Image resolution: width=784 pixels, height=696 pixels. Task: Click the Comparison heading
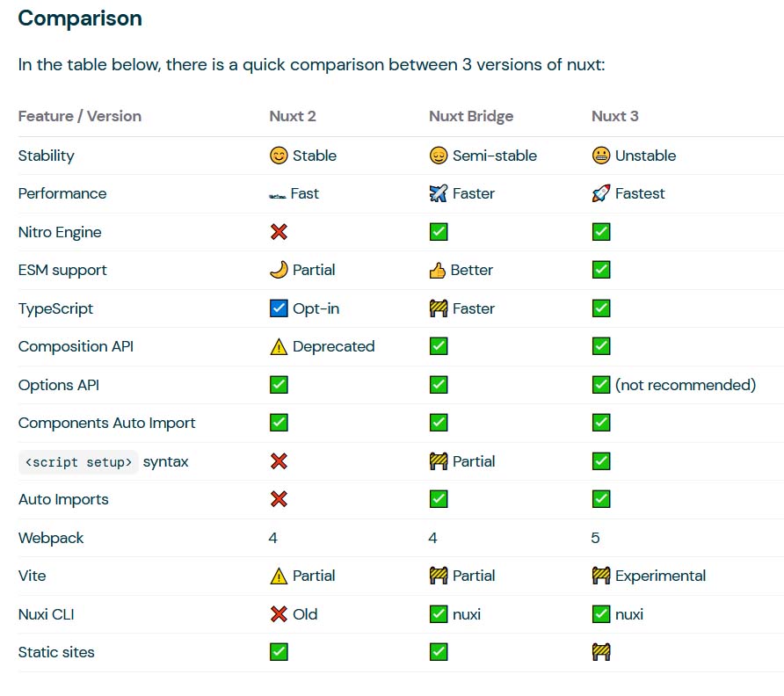coord(80,18)
